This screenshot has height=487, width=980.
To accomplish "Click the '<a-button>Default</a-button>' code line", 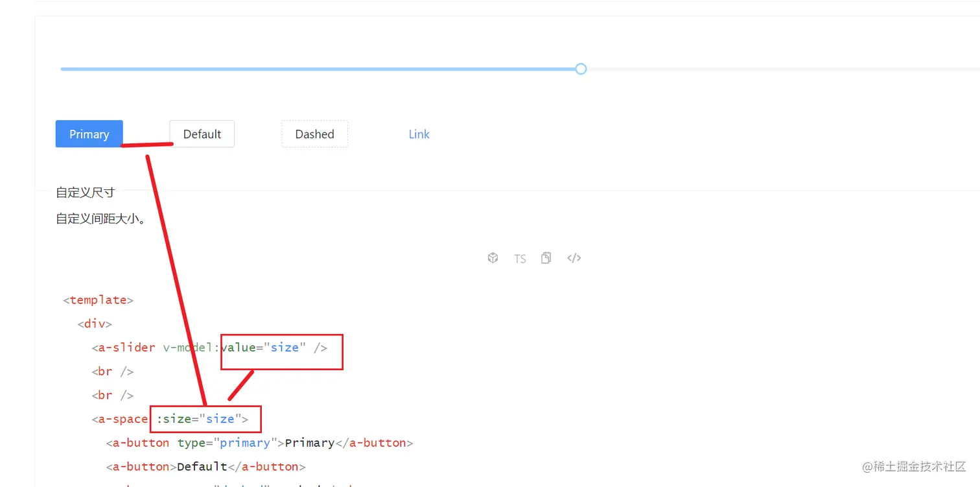I will click(x=205, y=466).
